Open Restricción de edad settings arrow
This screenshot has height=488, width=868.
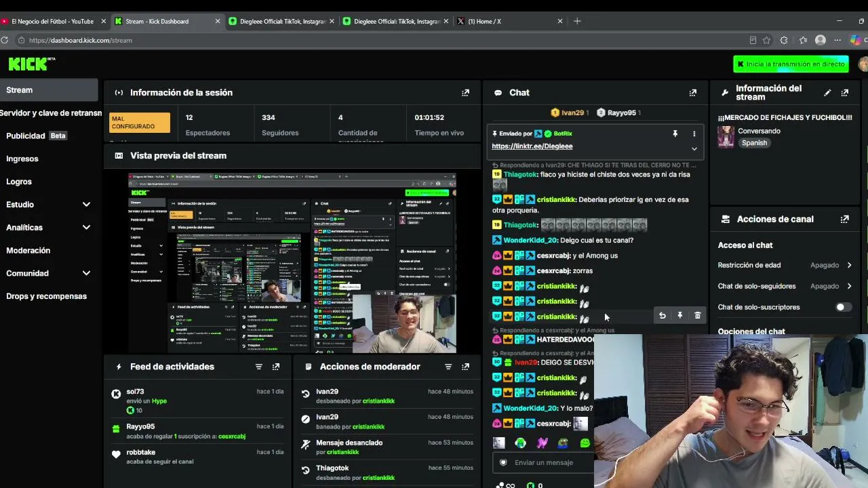click(x=849, y=265)
